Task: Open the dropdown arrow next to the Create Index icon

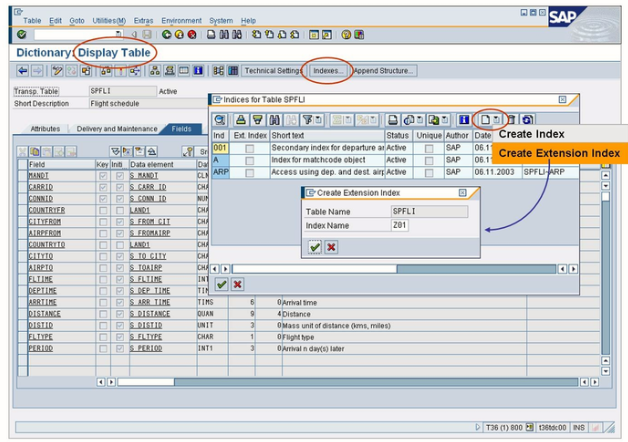Action: 495,119
